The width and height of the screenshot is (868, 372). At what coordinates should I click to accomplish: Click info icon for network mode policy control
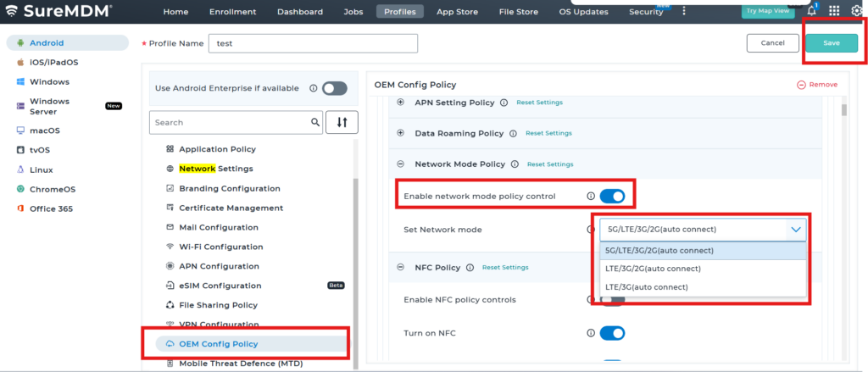point(591,196)
